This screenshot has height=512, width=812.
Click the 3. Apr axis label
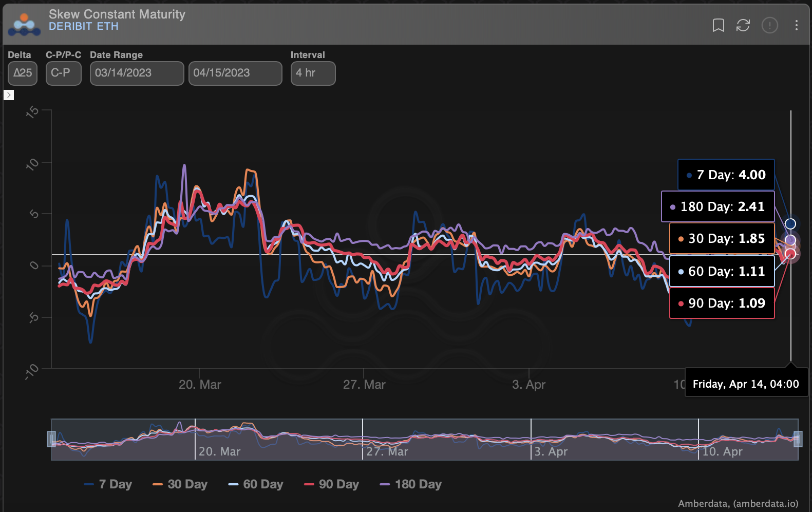528,385
